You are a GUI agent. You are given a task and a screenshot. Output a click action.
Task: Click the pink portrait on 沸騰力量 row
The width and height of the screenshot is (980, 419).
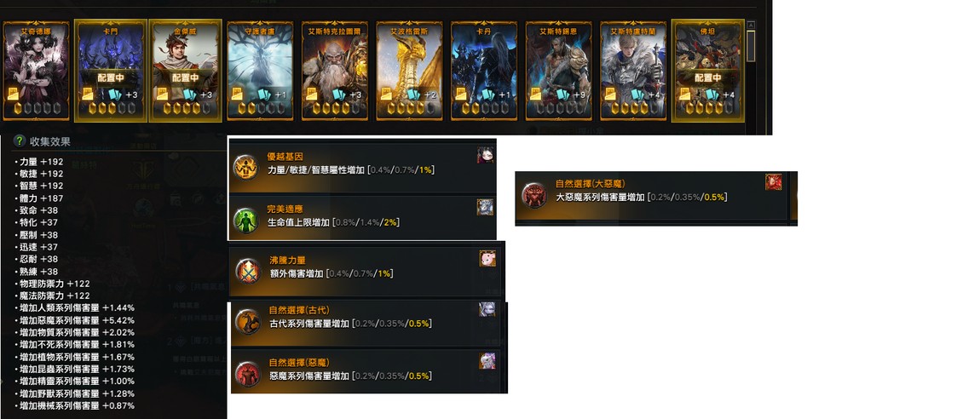(x=487, y=259)
